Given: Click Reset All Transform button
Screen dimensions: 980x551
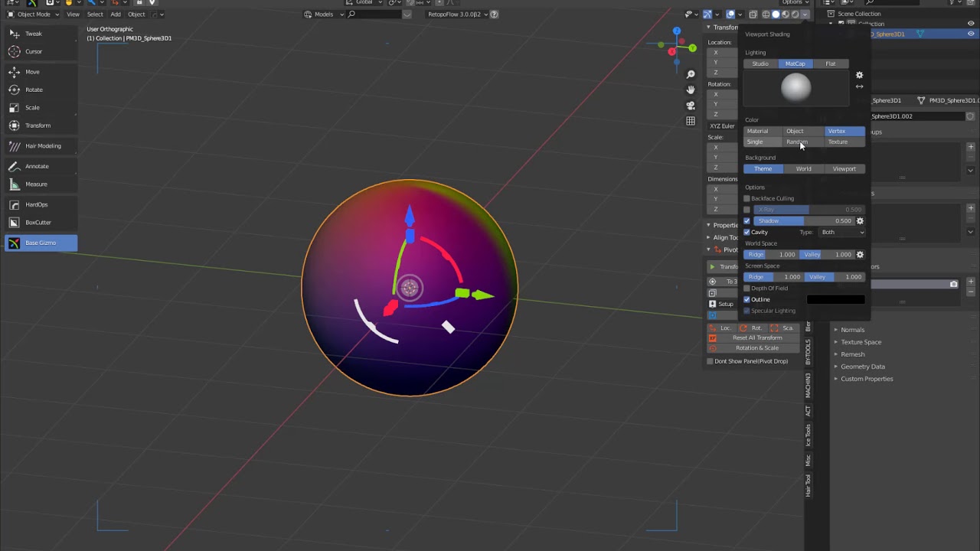Looking at the screenshot, I should (x=757, y=338).
